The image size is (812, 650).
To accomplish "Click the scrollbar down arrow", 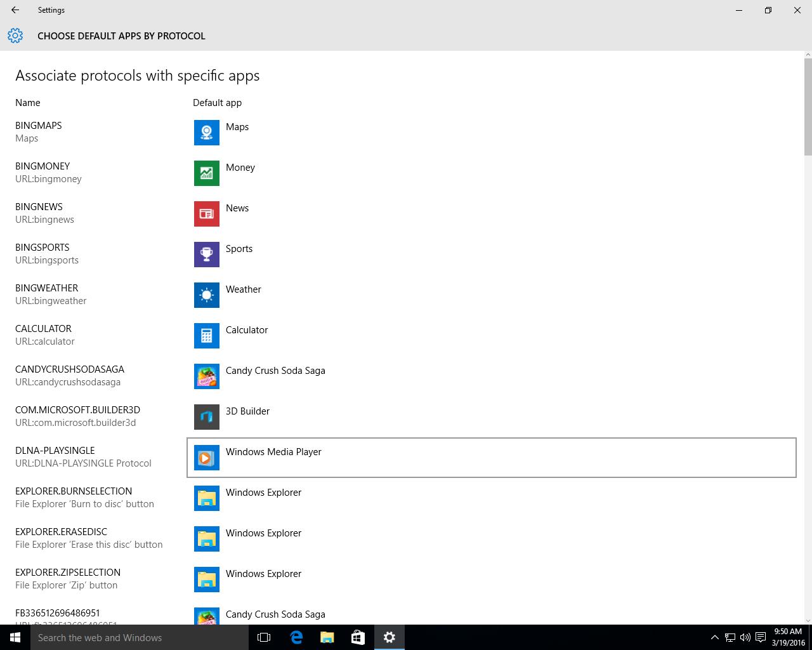I will point(808,620).
